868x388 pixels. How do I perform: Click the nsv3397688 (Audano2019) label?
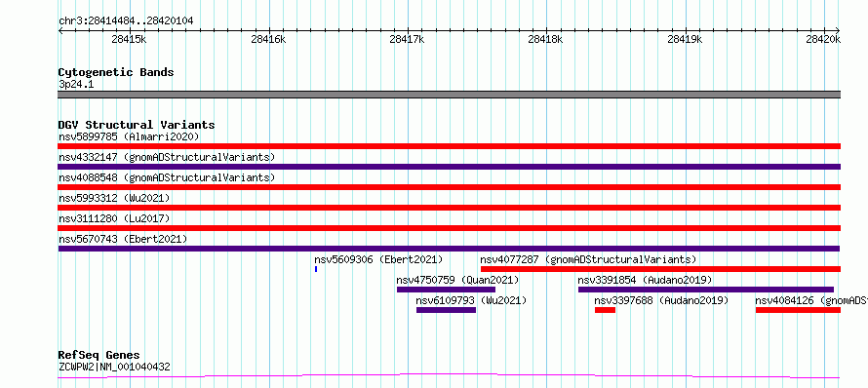[x=661, y=300]
